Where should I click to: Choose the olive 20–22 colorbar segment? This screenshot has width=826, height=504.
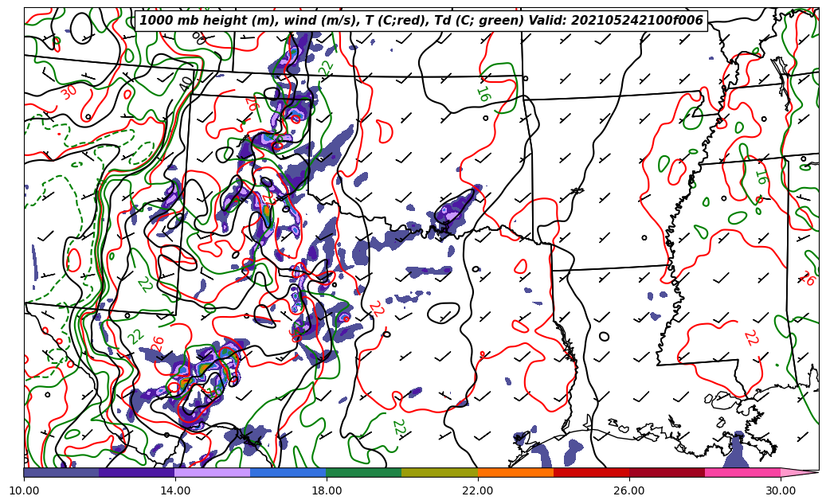[440, 472]
